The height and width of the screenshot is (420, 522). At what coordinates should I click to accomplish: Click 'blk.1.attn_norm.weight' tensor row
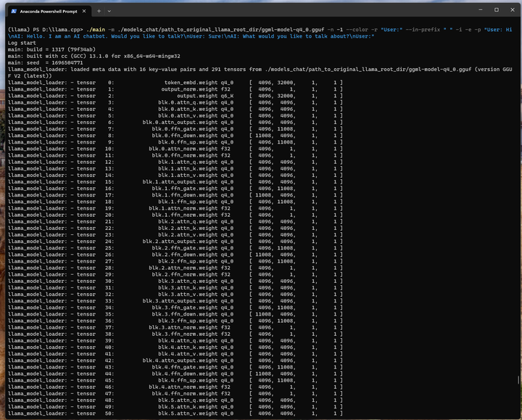(x=175, y=208)
